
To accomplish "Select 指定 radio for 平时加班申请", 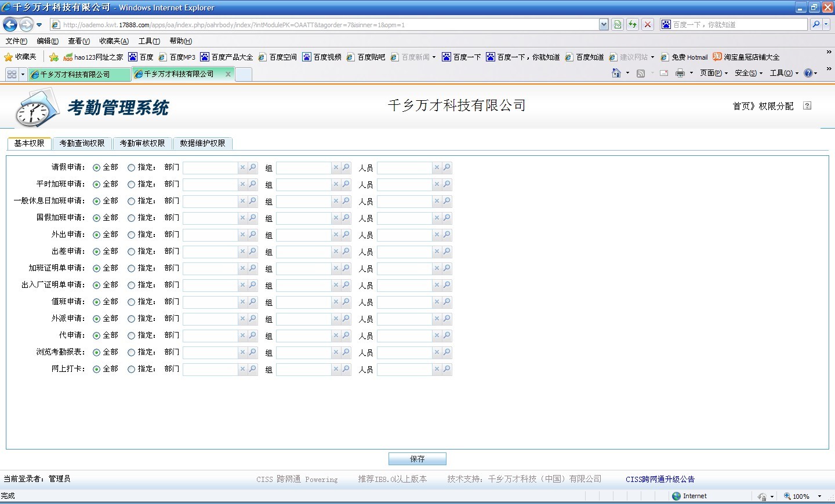I will point(132,184).
